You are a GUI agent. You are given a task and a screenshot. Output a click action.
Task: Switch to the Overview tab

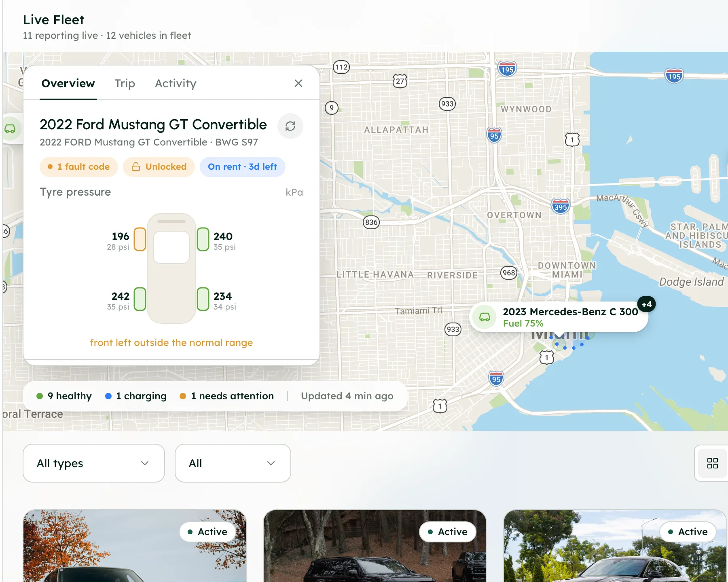(x=68, y=83)
